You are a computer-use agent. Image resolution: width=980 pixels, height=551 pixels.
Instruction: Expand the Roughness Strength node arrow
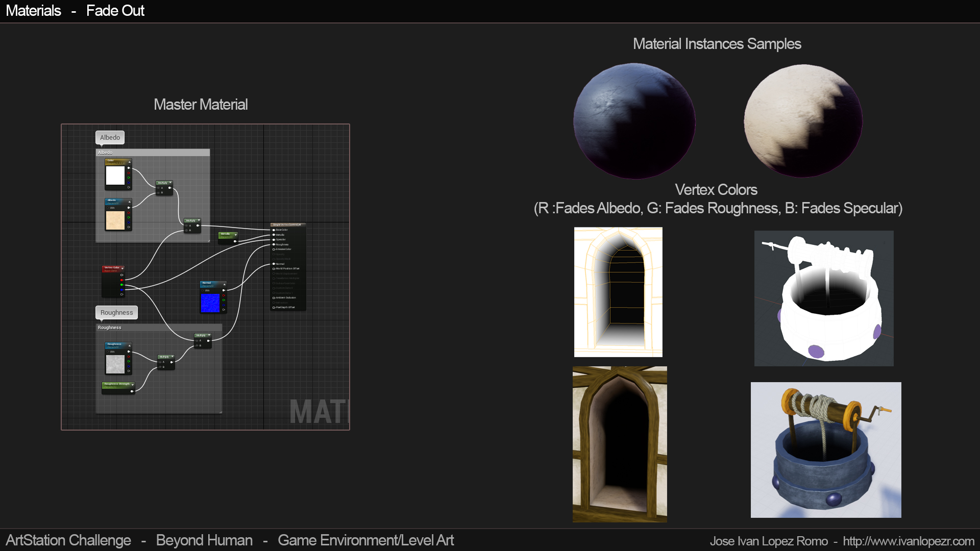pos(133,385)
